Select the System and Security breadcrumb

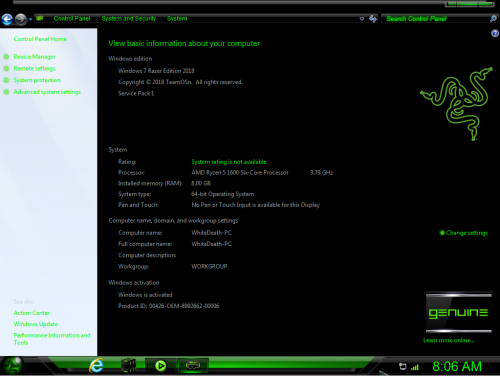click(129, 19)
